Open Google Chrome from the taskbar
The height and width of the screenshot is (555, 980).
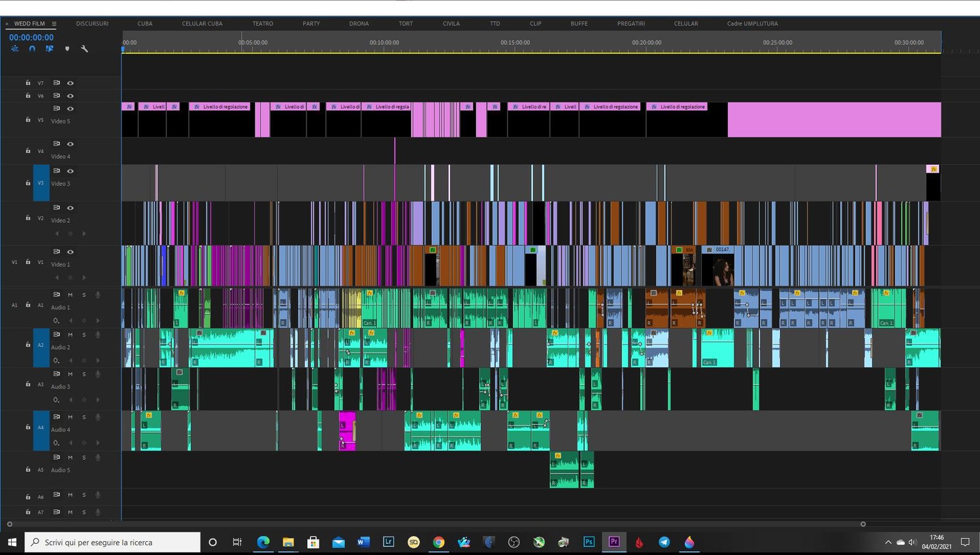[x=438, y=542]
